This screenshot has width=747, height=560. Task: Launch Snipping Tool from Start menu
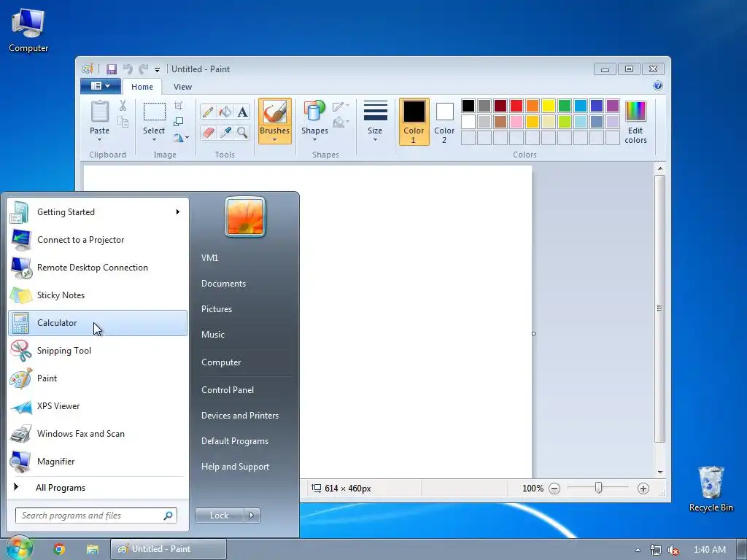(x=98, y=351)
